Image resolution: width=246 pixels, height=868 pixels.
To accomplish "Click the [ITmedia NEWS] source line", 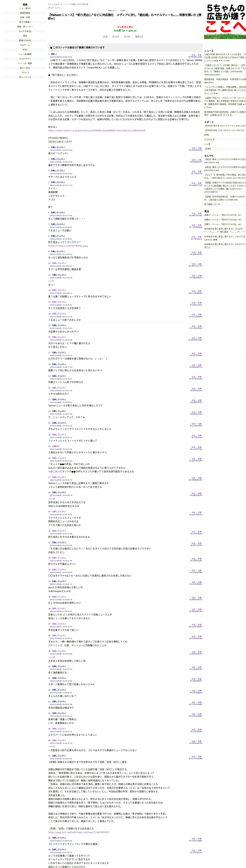I will tap(58, 138).
